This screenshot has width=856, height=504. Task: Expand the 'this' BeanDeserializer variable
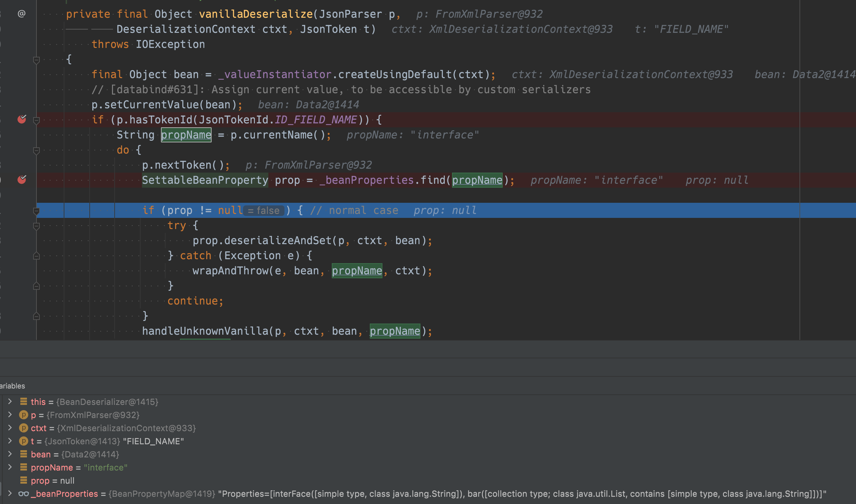(x=10, y=401)
